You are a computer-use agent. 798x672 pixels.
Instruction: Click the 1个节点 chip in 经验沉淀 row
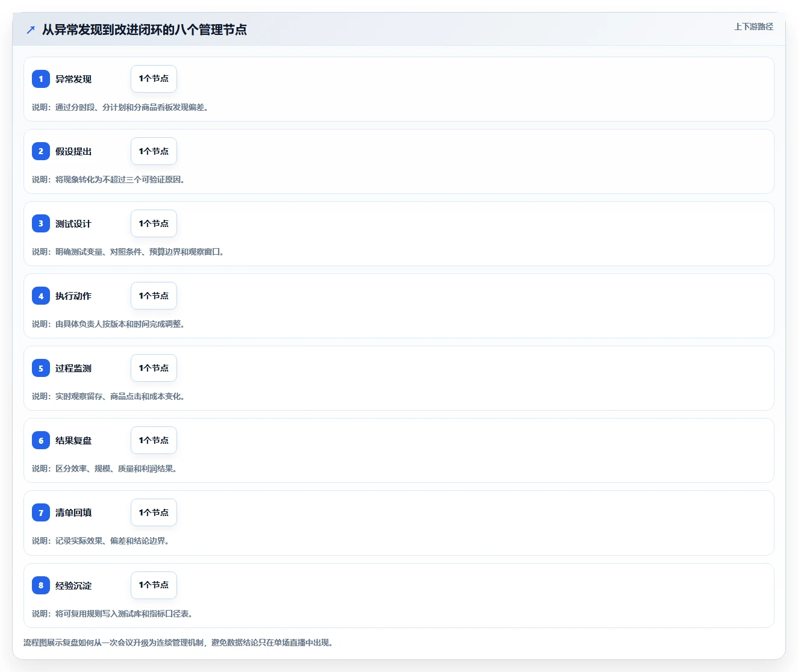pyautogui.click(x=154, y=585)
